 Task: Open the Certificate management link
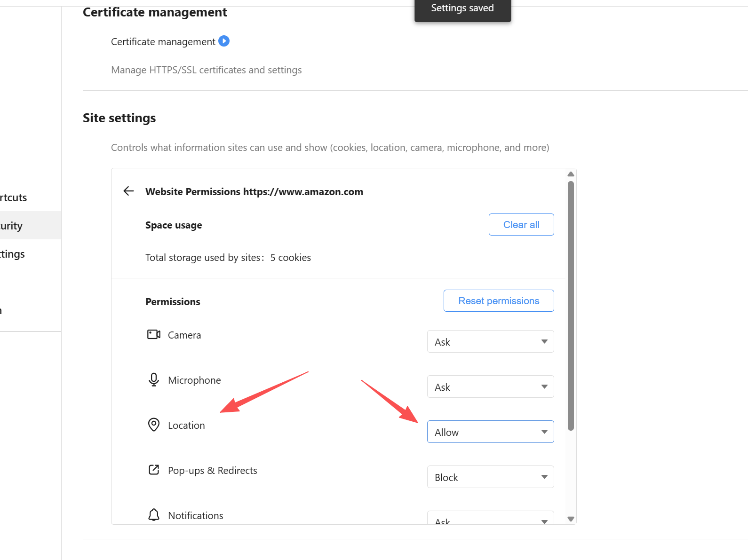pos(163,42)
